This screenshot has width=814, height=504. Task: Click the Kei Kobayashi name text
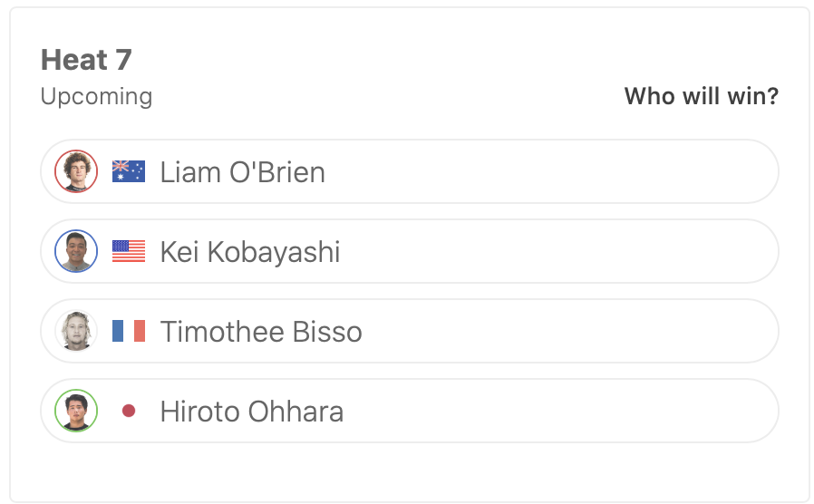(x=250, y=252)
